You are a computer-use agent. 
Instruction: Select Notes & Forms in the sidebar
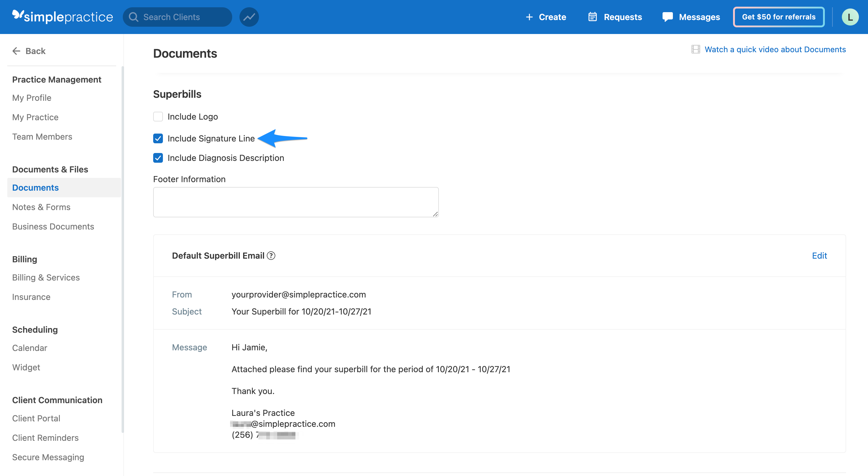click(x=41, y=207)
